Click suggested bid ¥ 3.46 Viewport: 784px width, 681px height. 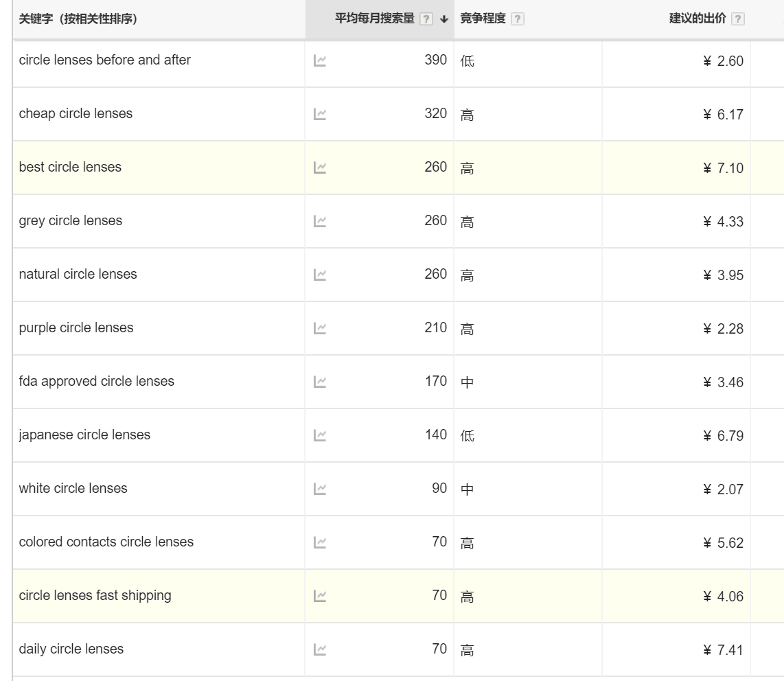pos(723,382)
